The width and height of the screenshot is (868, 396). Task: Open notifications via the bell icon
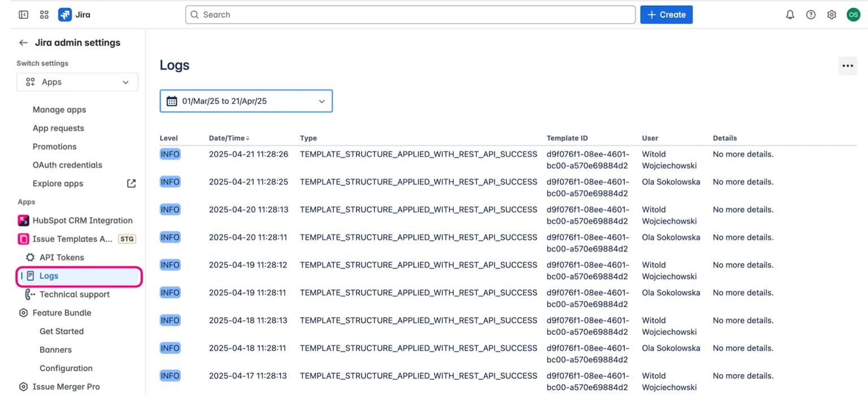tap(790, 14)
